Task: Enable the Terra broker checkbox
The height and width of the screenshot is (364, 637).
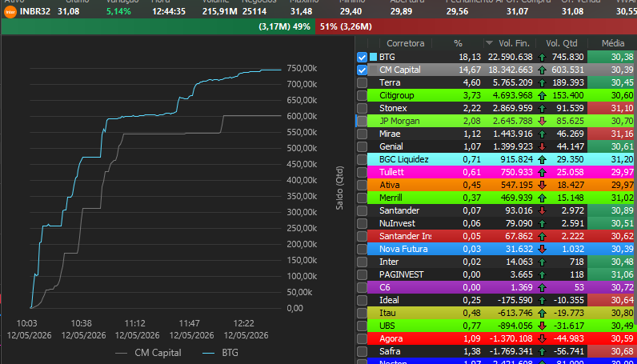Action: tap(362, 83)
